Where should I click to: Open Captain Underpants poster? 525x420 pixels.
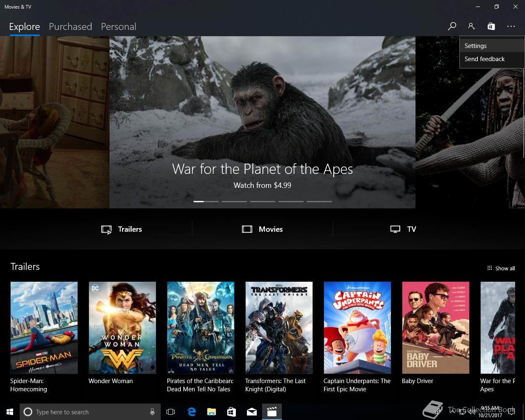[x=357, y=328]
